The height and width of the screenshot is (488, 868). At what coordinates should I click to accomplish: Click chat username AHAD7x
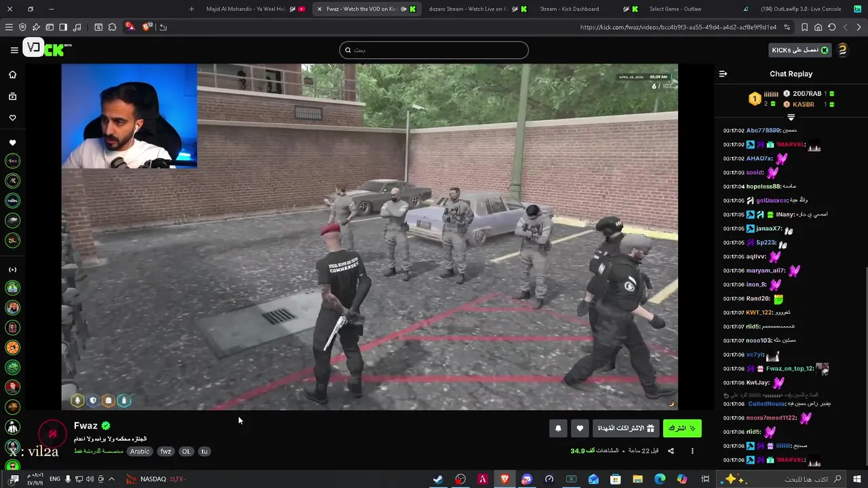[759, 159]
